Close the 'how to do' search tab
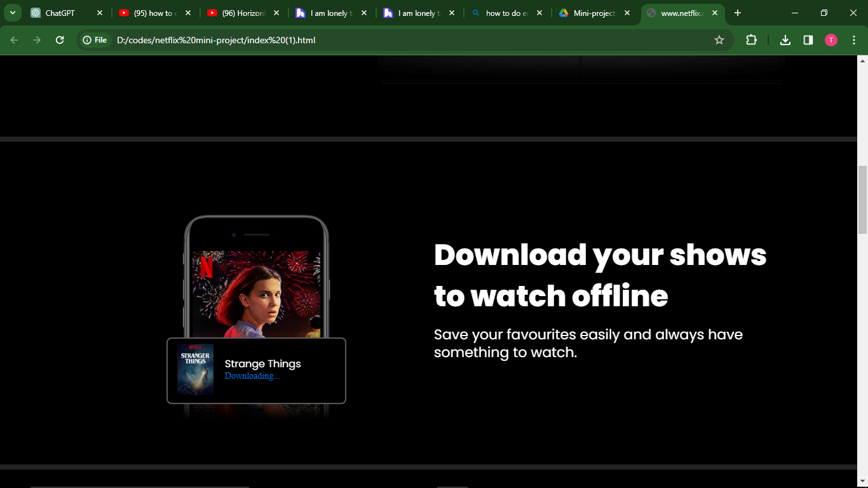 point(539,13)
